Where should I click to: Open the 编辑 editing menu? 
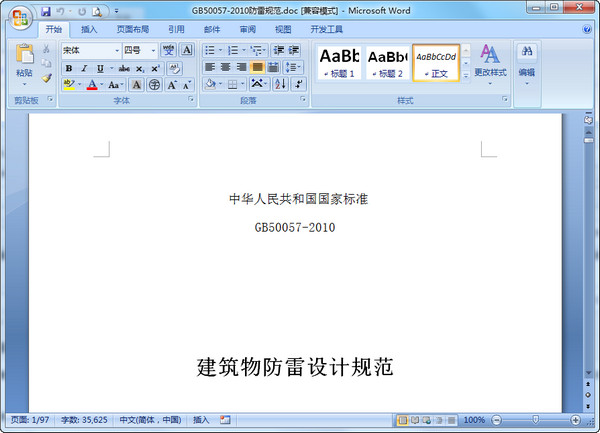click(x=527, y=65)
